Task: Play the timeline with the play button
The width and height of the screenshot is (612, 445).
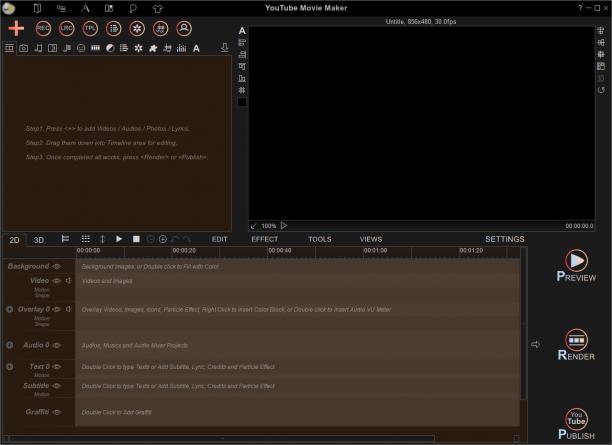Action: coord(119,239)
